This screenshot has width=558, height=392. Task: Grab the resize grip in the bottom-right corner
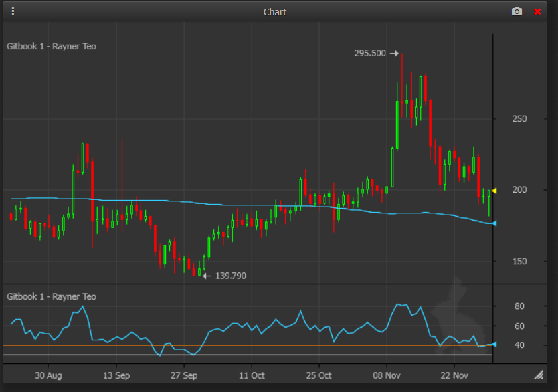pos(539,376)
